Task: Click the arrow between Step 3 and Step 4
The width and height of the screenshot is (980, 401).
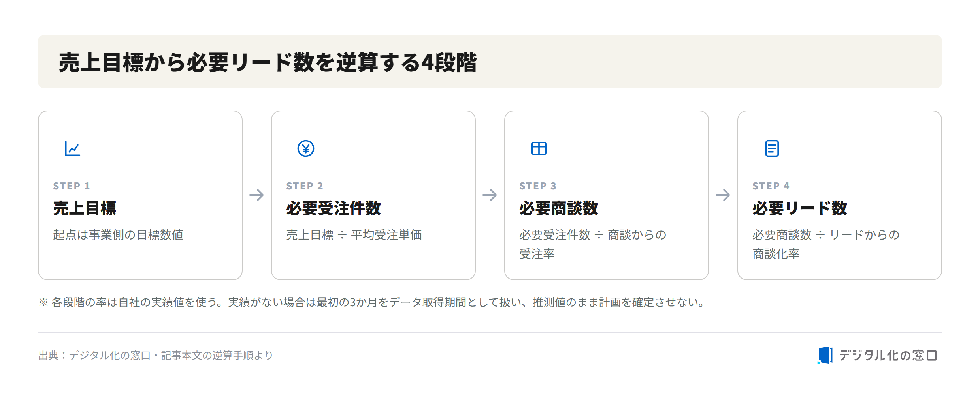Action: click(x=723, y=195)
